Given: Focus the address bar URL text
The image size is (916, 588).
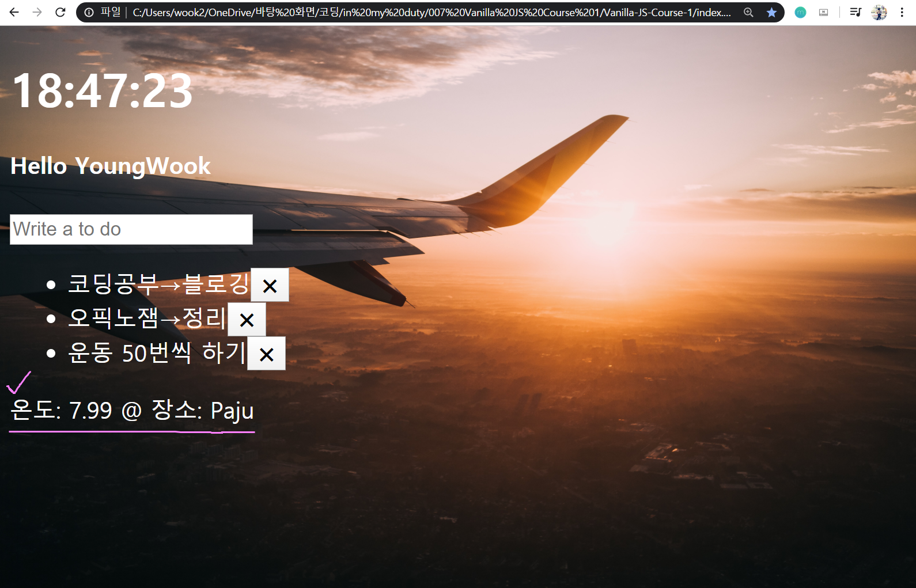Looking at the screenshot, I should (x=431, y=12).
